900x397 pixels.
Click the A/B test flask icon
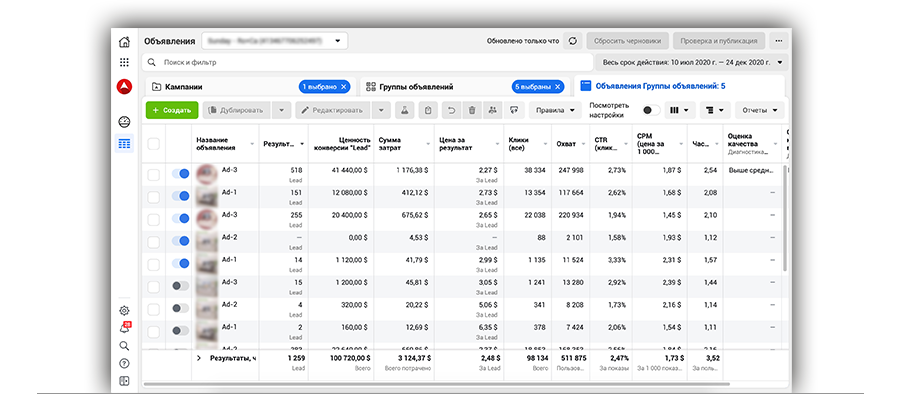point(404,110)
